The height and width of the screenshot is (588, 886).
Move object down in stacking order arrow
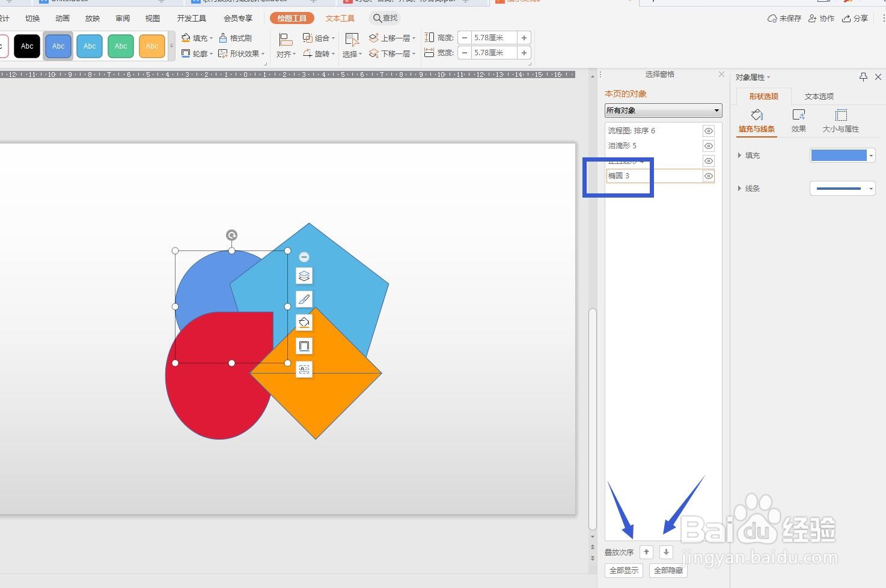[666, 552]
